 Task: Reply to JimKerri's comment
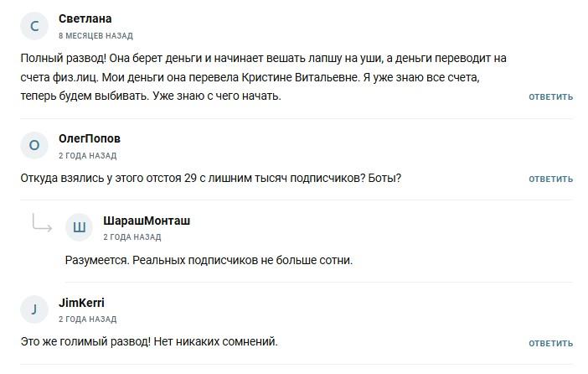[550, 343]
